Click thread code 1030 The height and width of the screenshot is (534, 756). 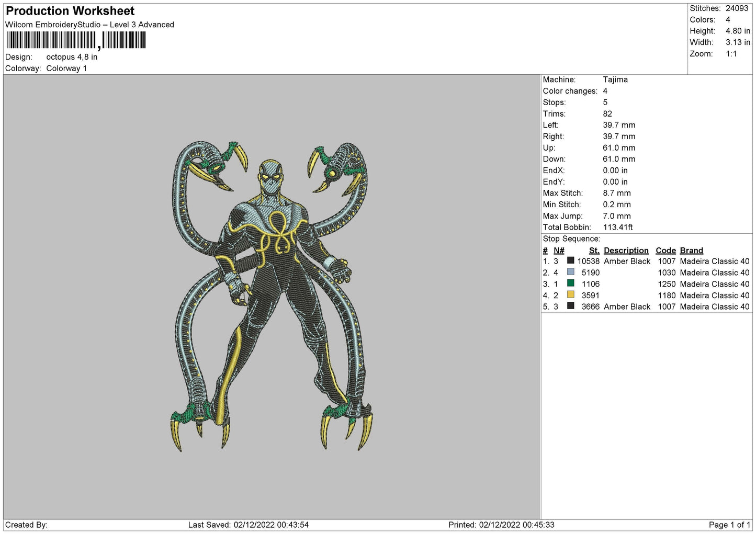tap(667, 273)
